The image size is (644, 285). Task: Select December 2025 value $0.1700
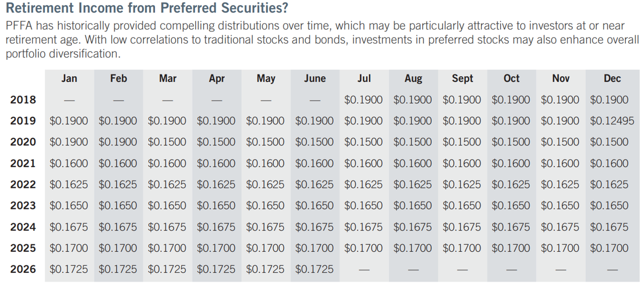[x=609, y=248]
